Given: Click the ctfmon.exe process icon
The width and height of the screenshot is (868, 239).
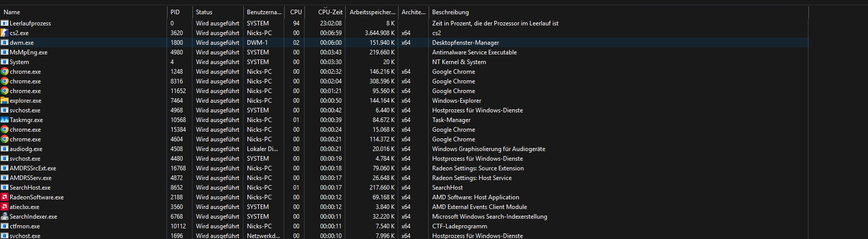Looking at the screenshot, I should tap(5, 226).
